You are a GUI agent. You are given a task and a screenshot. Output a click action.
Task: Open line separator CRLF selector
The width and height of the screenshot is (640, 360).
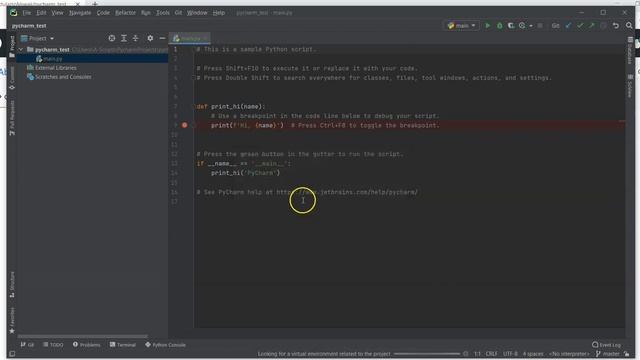tap(491, 354)
